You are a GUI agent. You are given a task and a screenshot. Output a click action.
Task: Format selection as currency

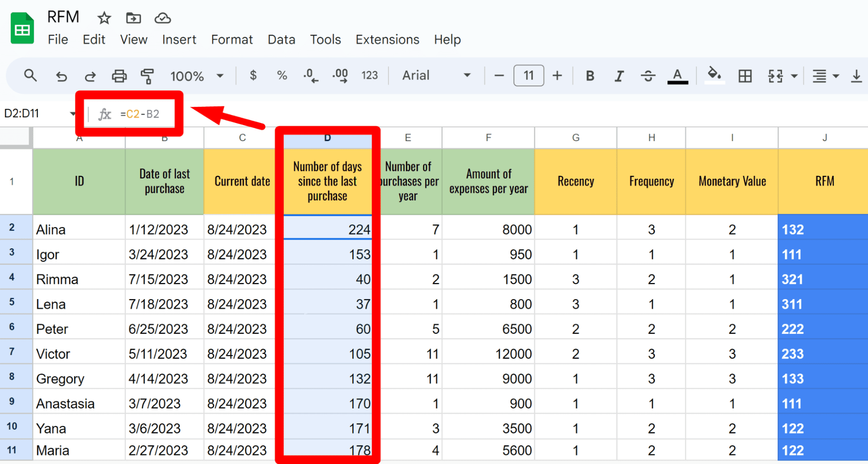[x=253, y=75]
